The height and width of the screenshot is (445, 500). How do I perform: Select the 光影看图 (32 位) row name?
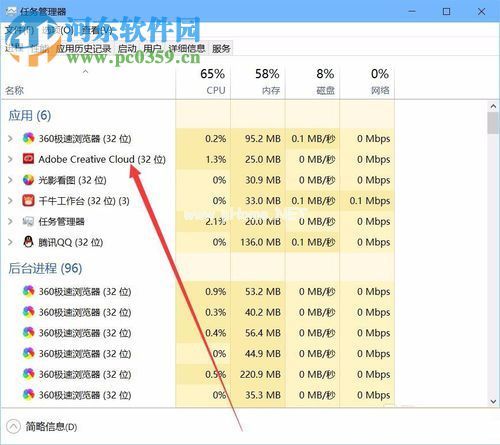click(x=72, y=180)
